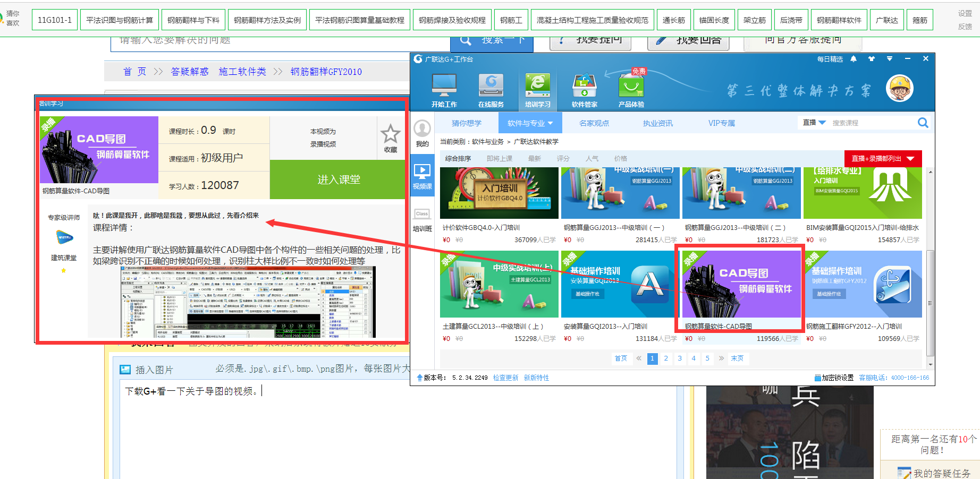Switch to the 猜你想学 tab
980x479 pixels.
[467, 123]
